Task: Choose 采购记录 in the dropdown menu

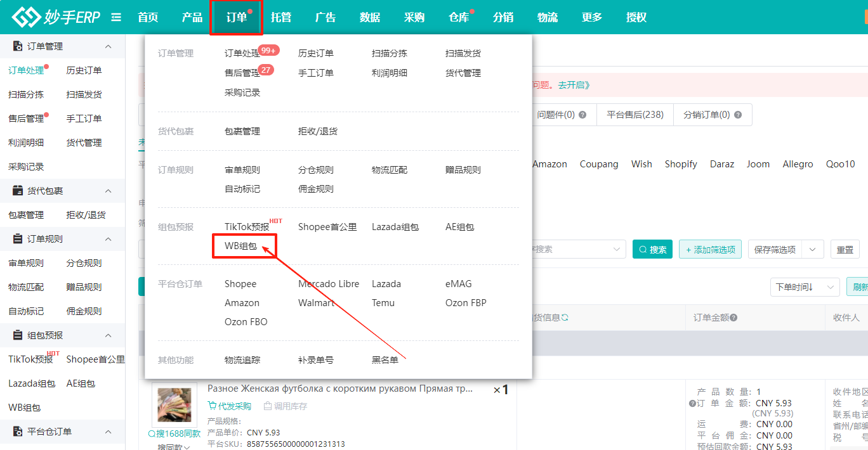Action: [242, 93]
